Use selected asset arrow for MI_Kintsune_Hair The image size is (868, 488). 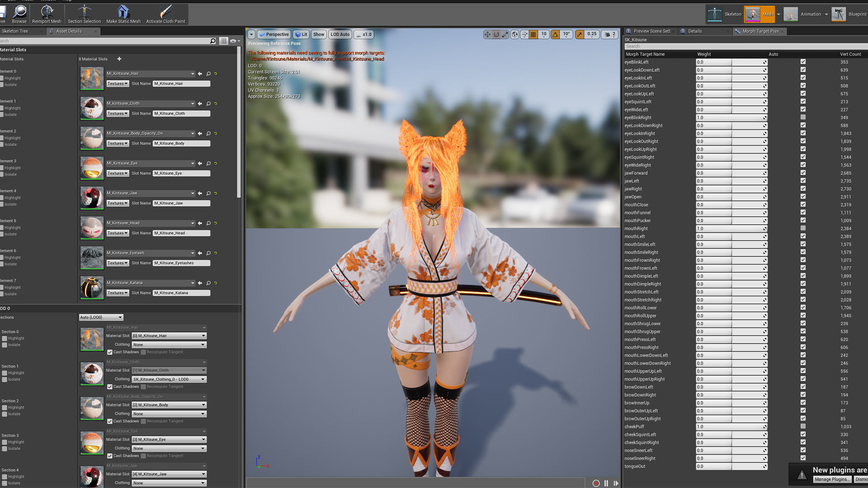[200, 74]
